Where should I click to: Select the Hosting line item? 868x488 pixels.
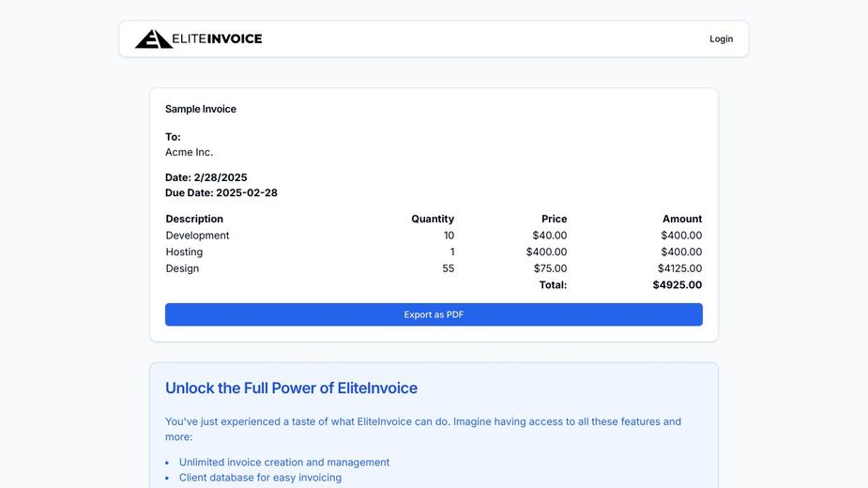point(184,252)
